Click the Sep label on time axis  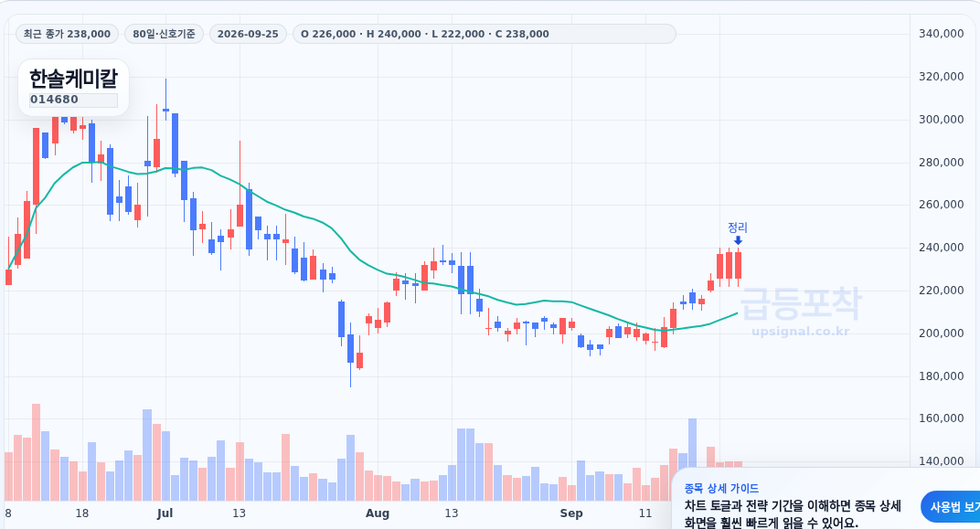tap(571, 513)
